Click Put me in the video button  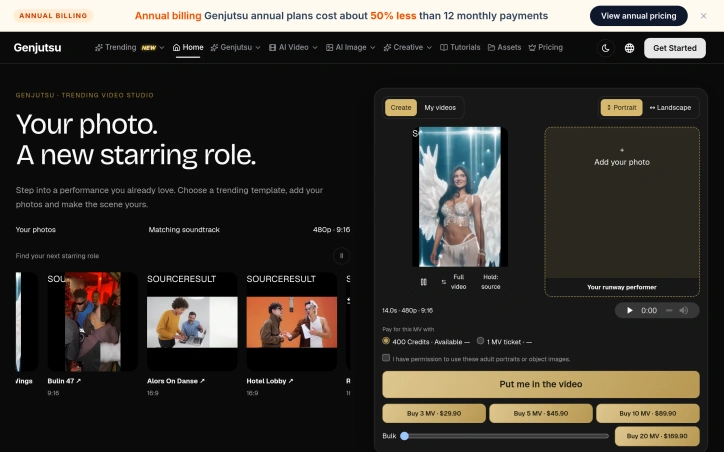(x=541, y=384)
